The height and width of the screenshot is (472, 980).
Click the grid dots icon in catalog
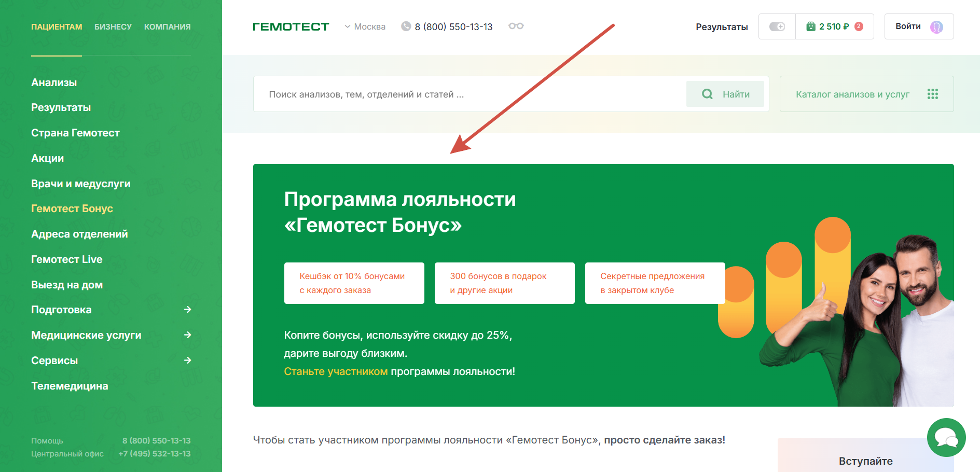click(x=933, y=94)
